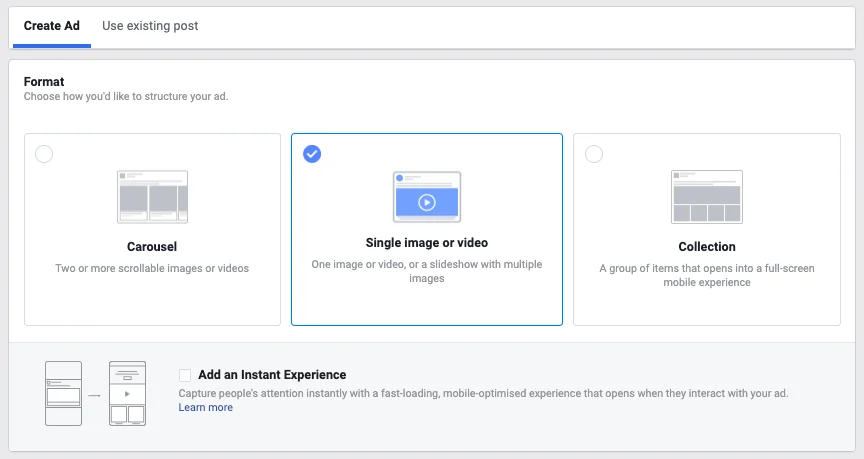Click the Collection grid layout icon

[707, 196]
